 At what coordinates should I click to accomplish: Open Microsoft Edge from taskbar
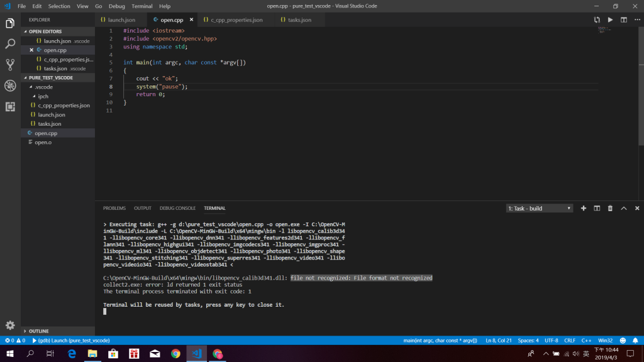click(72, 353)
